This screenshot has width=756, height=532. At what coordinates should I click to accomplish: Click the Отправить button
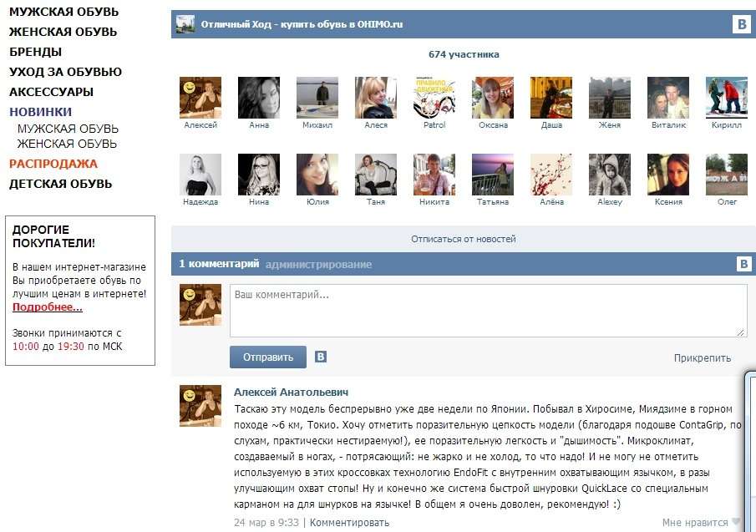tap(268, 357)
